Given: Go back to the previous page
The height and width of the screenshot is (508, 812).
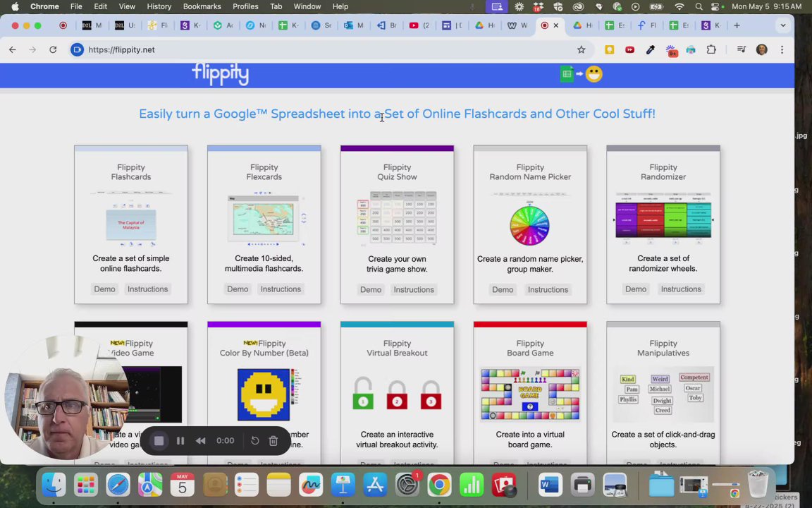Looking at the screenshot, I should [x=13, y=50].
